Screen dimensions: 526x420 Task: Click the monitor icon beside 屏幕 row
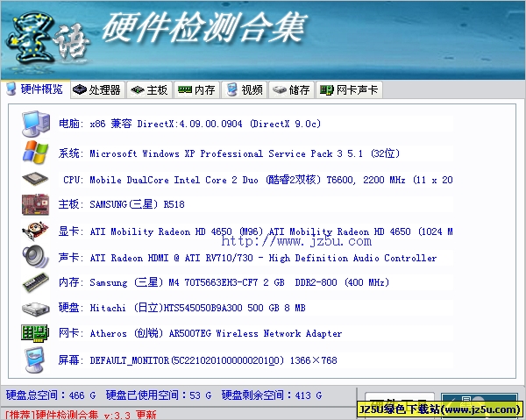tap(35, 360)
